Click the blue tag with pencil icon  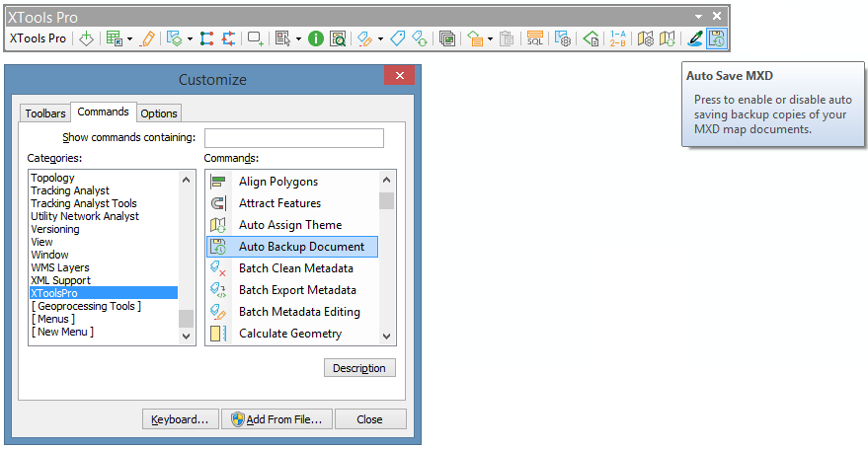[364, 38]
